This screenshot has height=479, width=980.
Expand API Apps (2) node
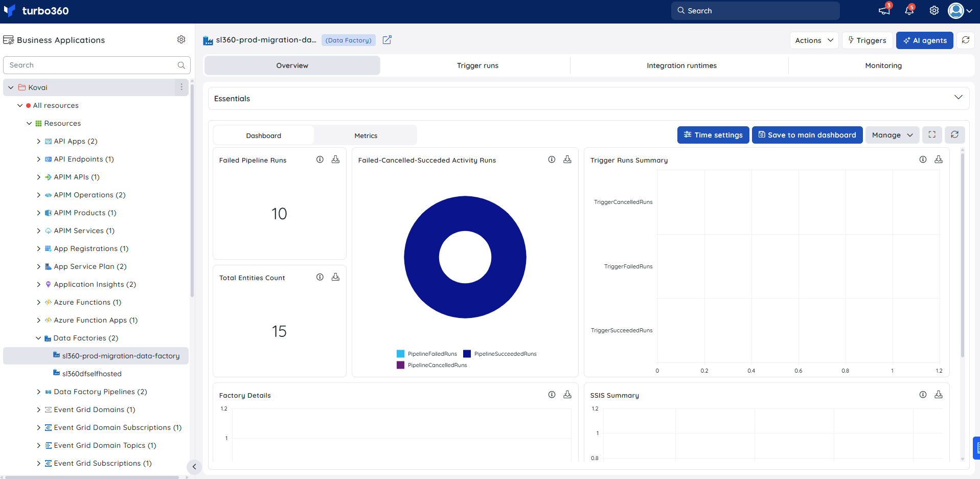(38, 141)
